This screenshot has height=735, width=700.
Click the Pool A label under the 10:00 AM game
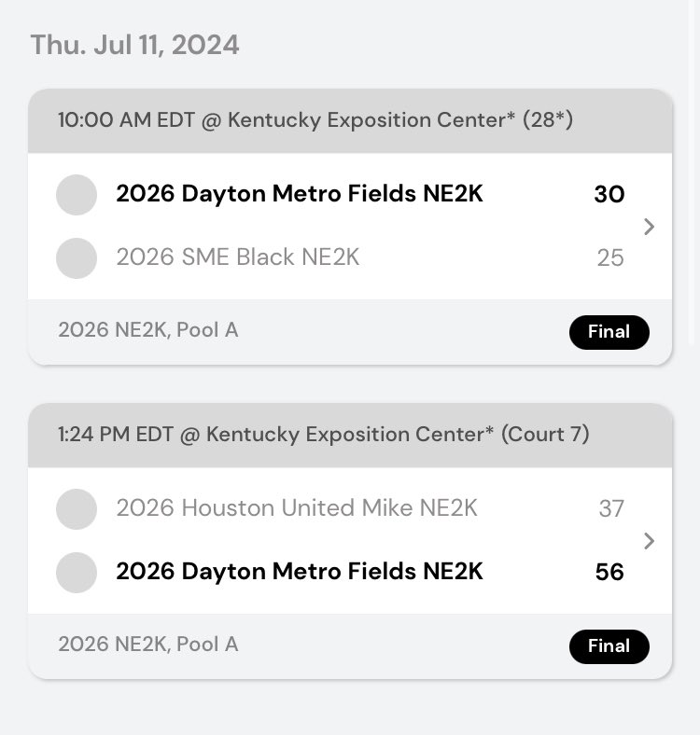pyautogui.click(x=147, y=330)
